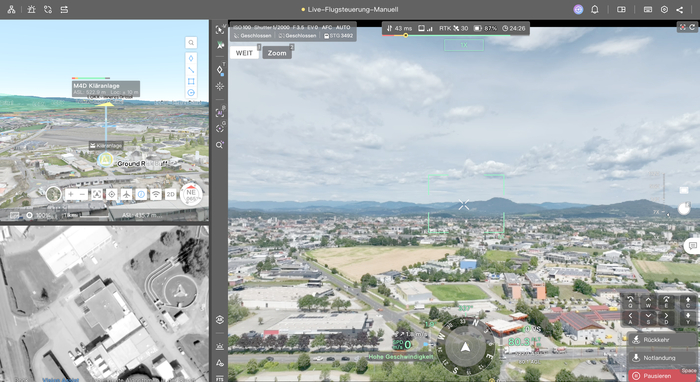
Task: Switch to the Zoom camera lens
Action: coord(277,53)
